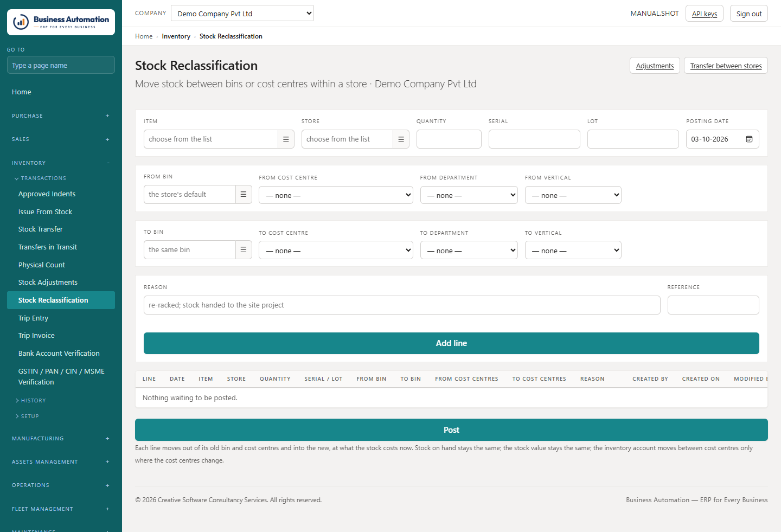The height and width of the screenshot is (532, 781).
Task: Open the From Bin list picker icon
Action: coord(244,195)
